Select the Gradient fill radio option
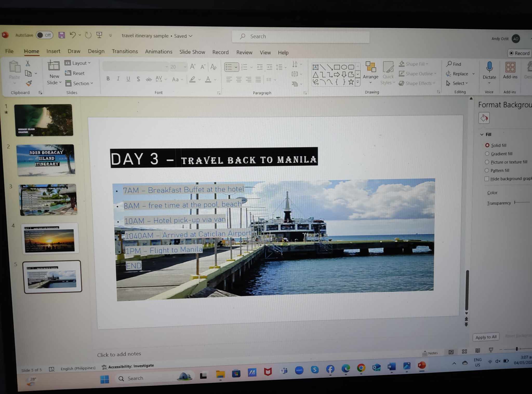 (487, 154)
